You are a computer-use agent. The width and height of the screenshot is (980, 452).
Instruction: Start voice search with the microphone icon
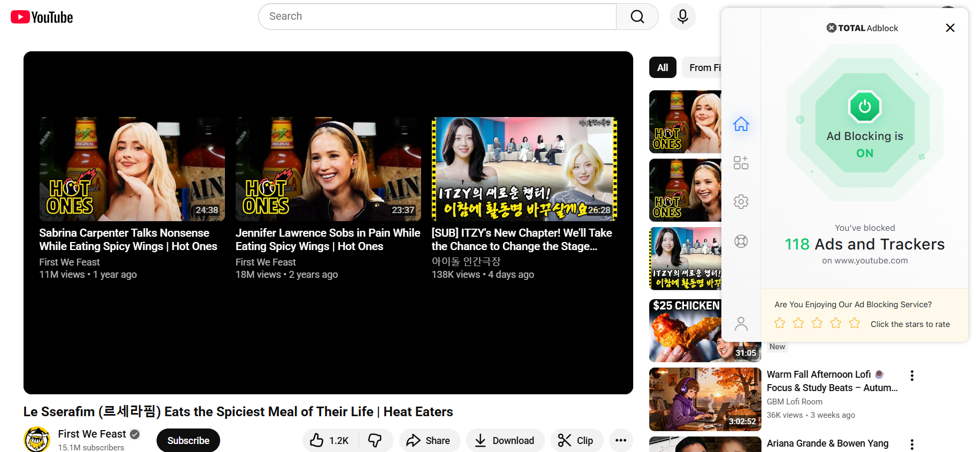(x=682, y=17)
